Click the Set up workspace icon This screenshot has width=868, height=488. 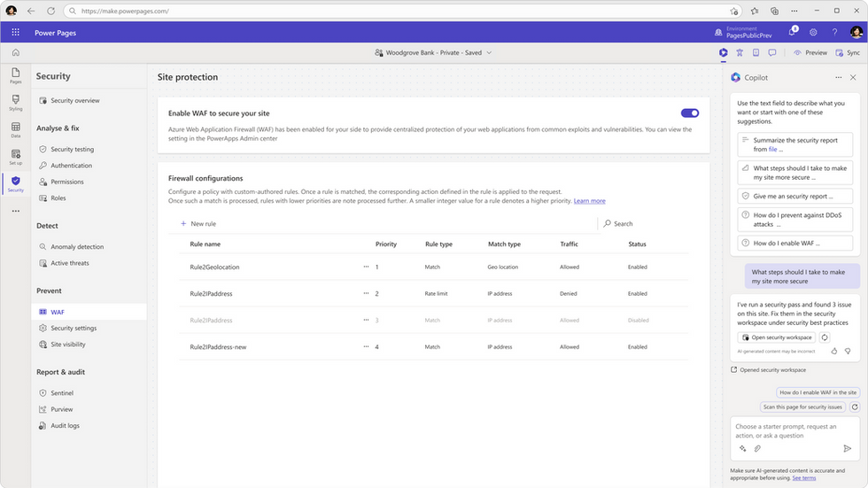coord(15,157)
